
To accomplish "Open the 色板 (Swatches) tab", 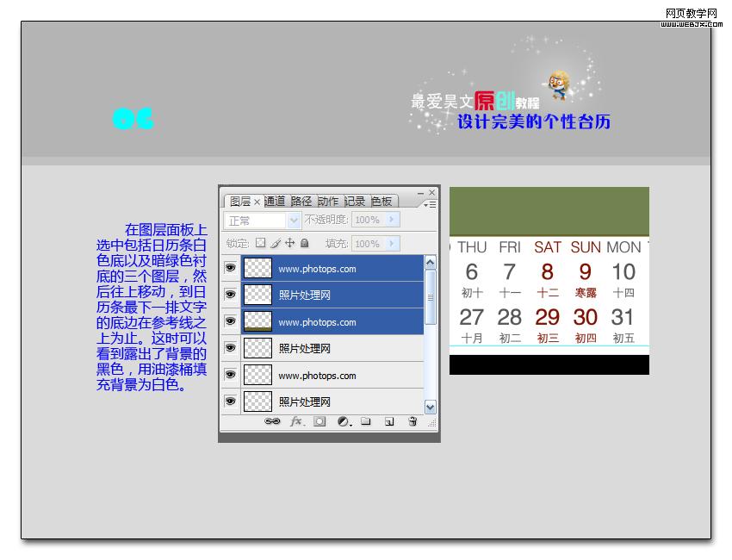I will (382, 201).
